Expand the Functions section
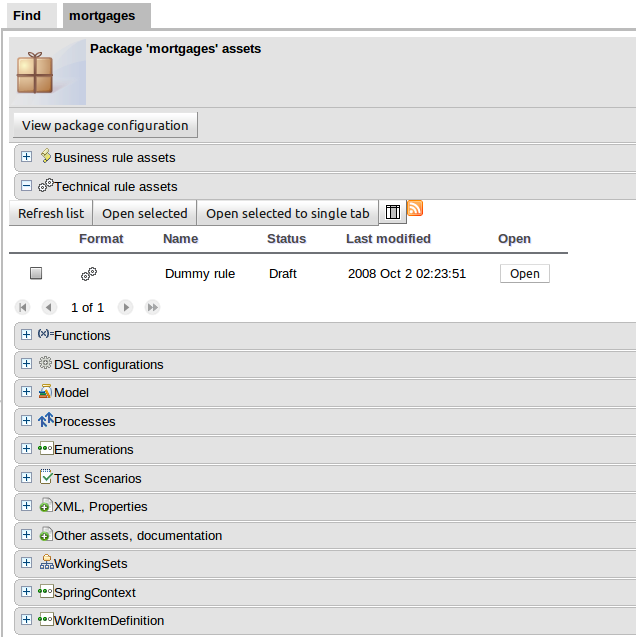The height and width of the screenshot is (637, 636). (x=27, y=336)
